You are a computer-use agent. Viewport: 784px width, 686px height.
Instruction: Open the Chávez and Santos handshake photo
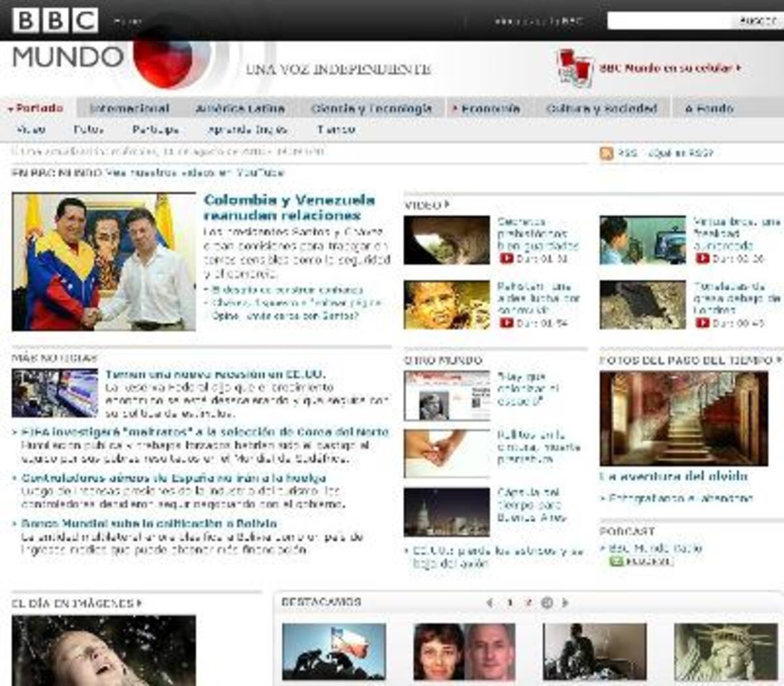coord(103,261)
